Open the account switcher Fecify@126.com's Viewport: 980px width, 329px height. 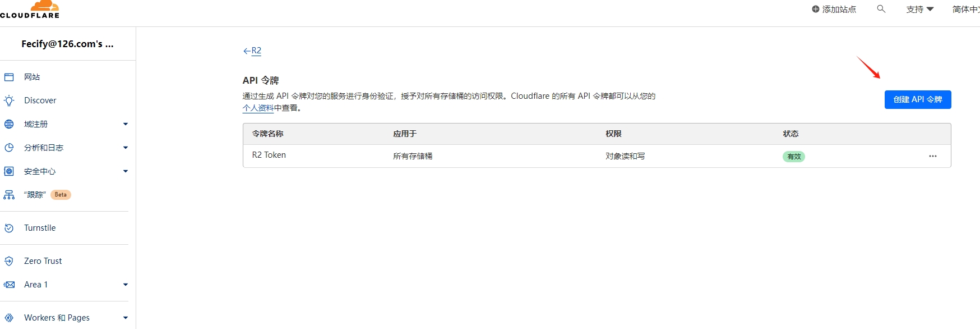coord(67,44)
